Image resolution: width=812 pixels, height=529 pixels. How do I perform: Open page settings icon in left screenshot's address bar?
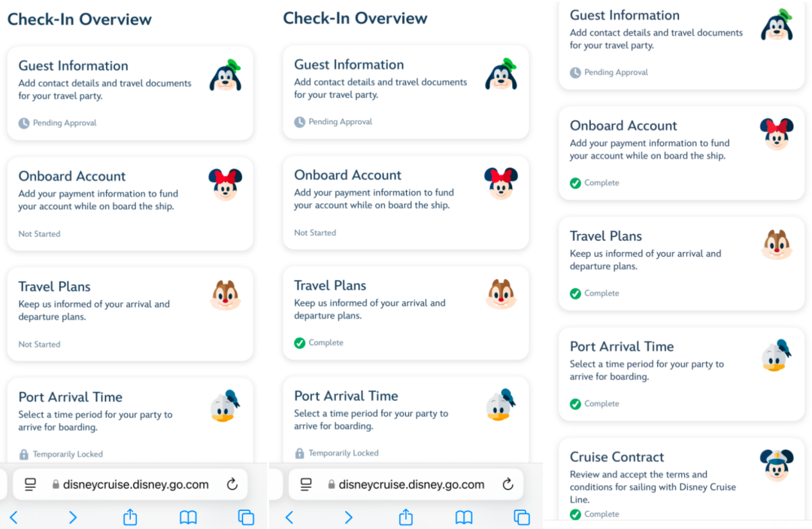(x=31, y=485)
